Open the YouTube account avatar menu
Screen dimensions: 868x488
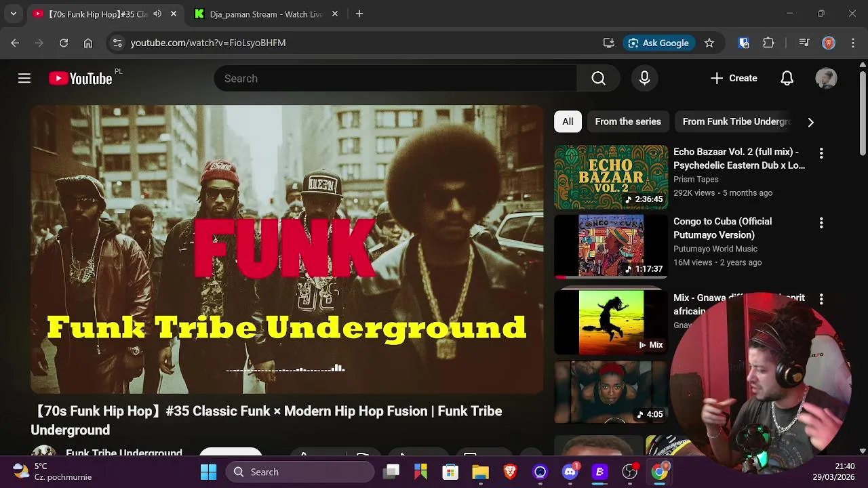pos(826,79)
